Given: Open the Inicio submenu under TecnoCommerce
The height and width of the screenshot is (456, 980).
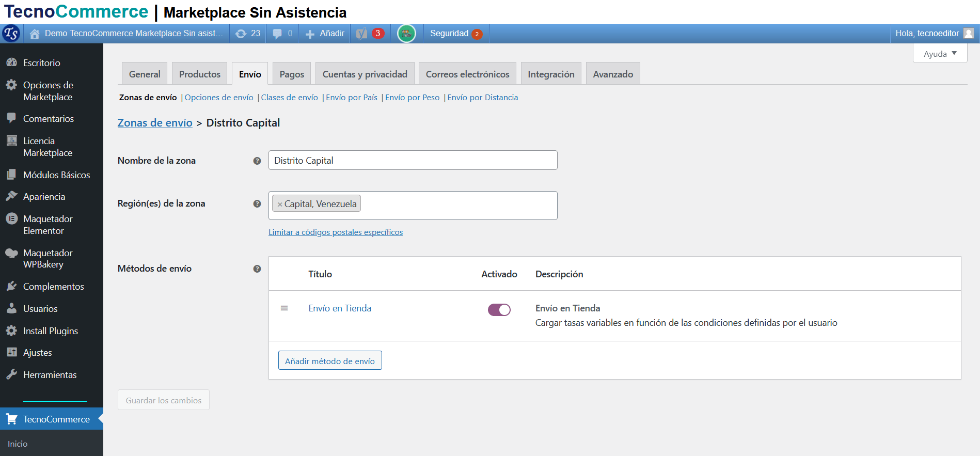Looking at the screenshot, I should (18, 444).
